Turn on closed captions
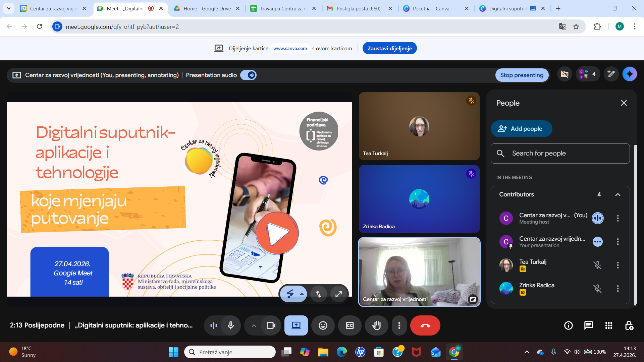The image size is (644, 362). [x=350, y=325]
